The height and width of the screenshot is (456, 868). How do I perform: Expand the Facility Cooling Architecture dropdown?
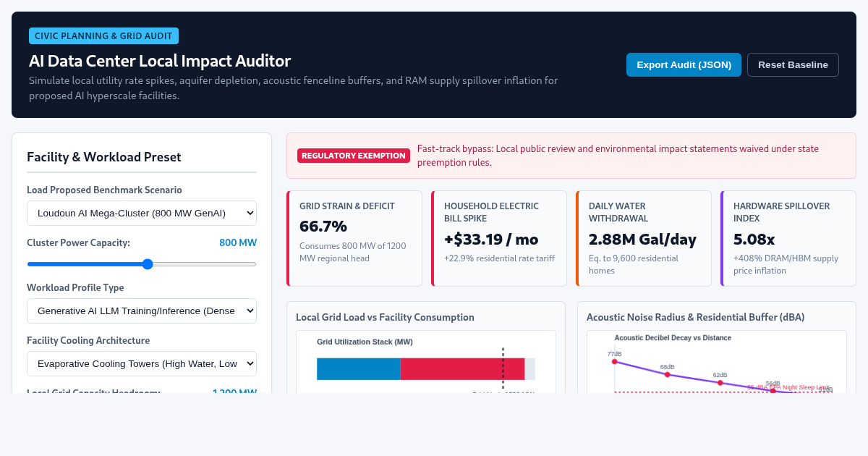coord(142,363)
